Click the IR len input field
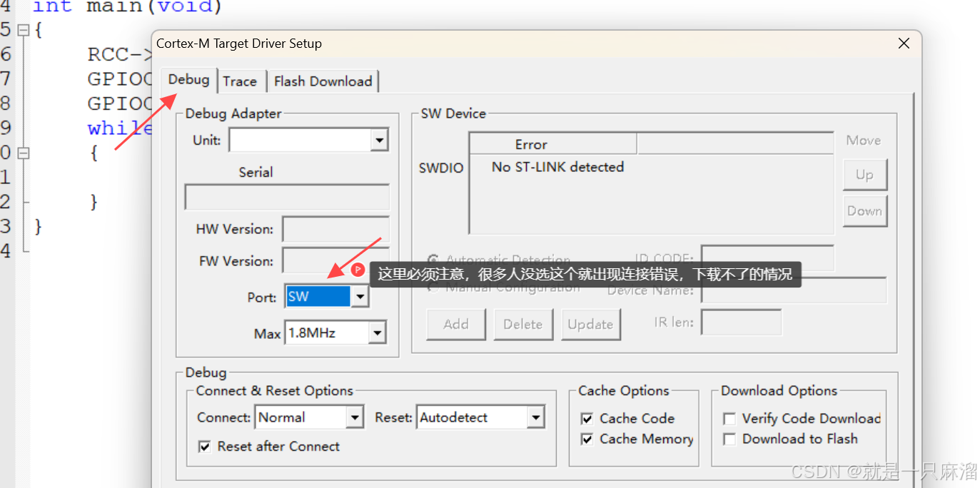This screenshot has width=980, height=488. [741, 322]
